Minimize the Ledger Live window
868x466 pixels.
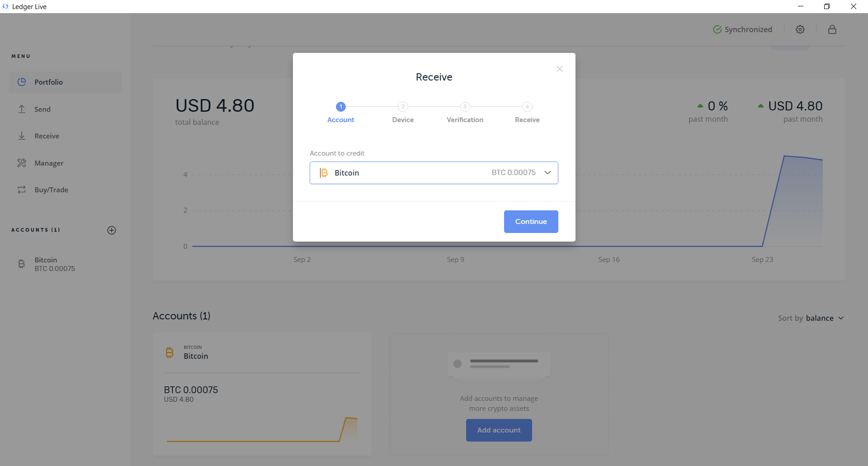[801, 6]
